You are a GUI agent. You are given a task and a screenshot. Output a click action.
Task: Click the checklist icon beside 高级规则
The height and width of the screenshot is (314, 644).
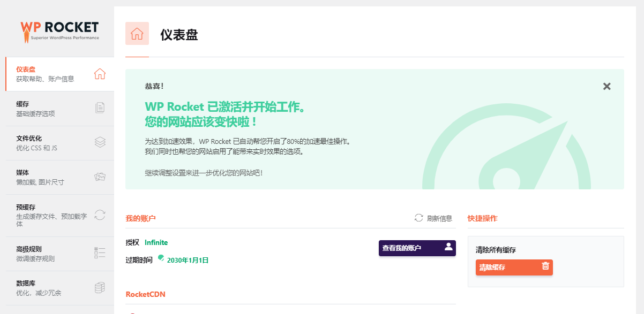100,253
